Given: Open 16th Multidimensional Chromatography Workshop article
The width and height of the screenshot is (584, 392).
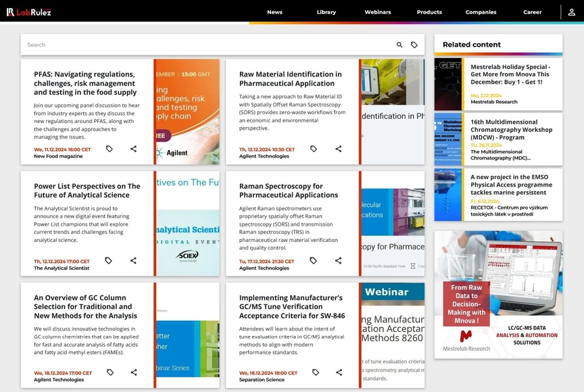Looking at the screenshot, I should tap(511, 130).
